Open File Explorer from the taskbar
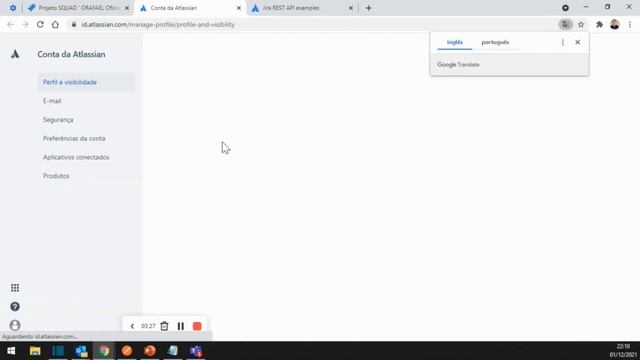 (35, 351)
